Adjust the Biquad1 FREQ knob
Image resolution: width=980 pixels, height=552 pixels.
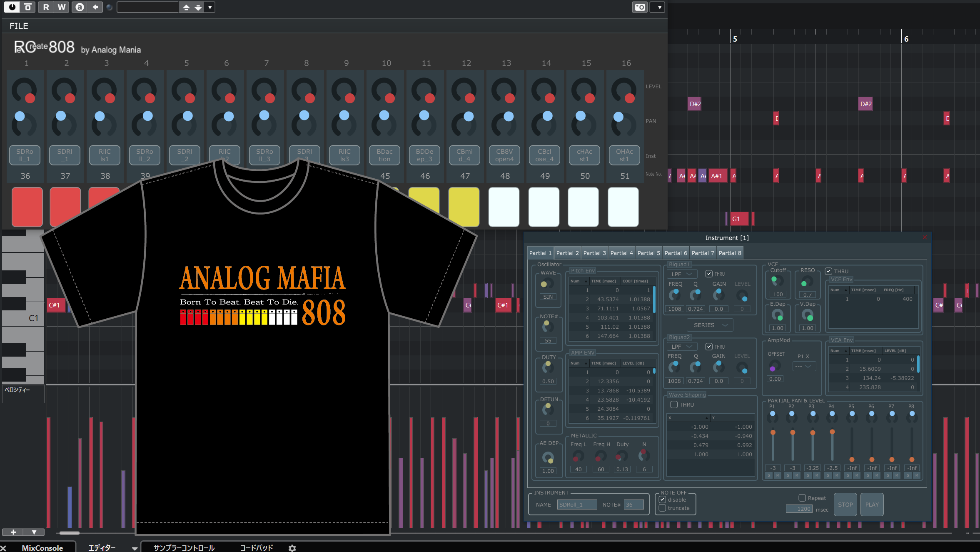(674, 295)
